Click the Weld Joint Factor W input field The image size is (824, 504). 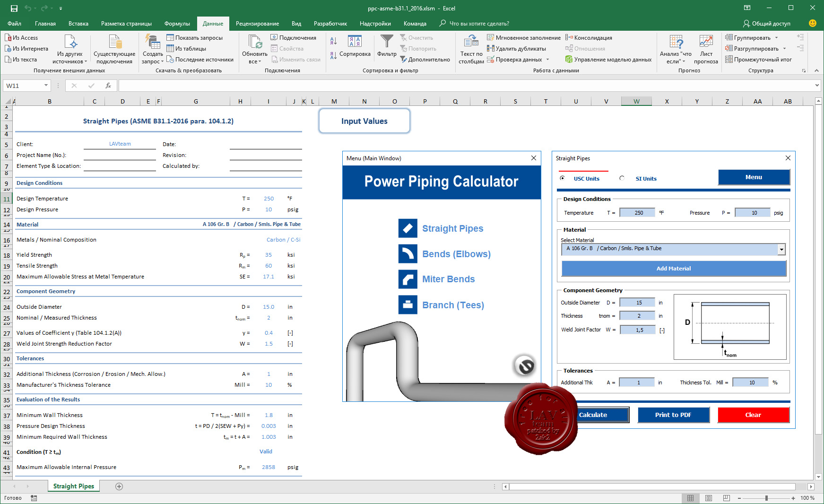coord(638,330)
